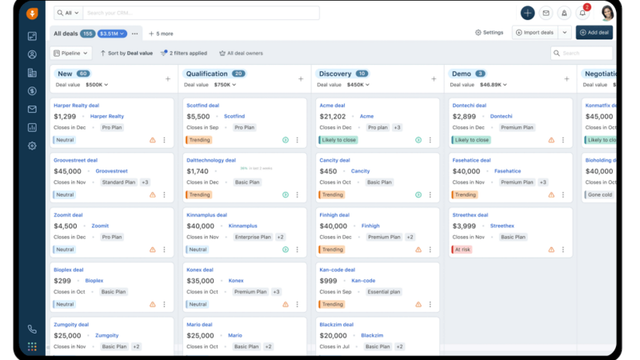Add a deal to Qualification stage

(300, 79)
